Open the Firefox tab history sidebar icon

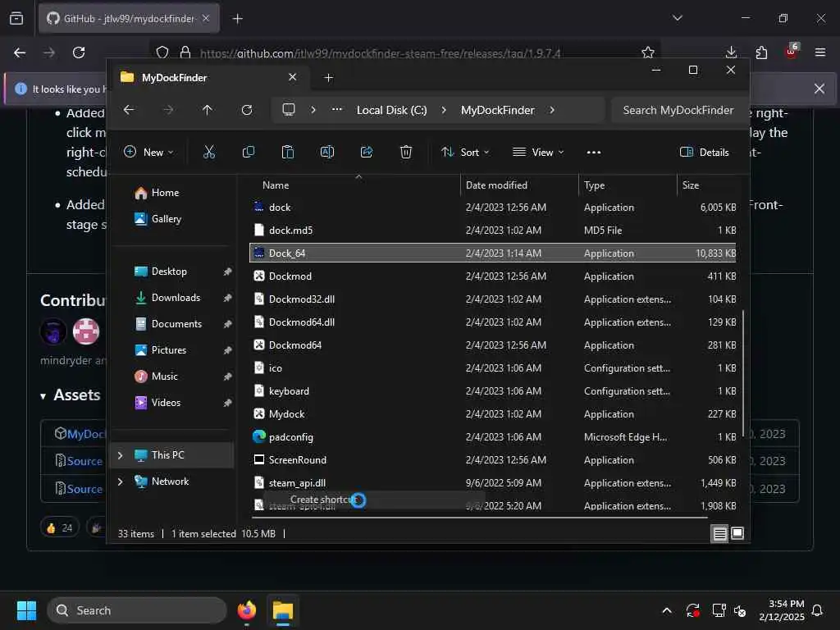16,19
